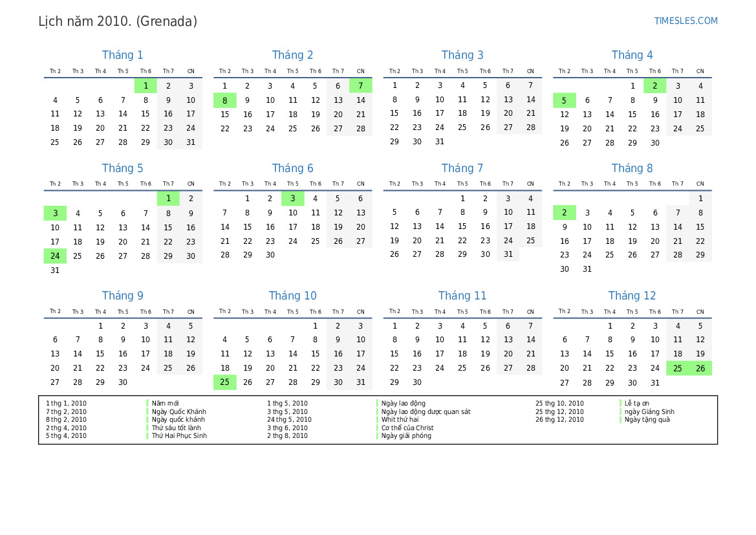
Task: Click highlighted day 26 in Tháng 12
Action: pyautogui.click(x=700, y=368)
